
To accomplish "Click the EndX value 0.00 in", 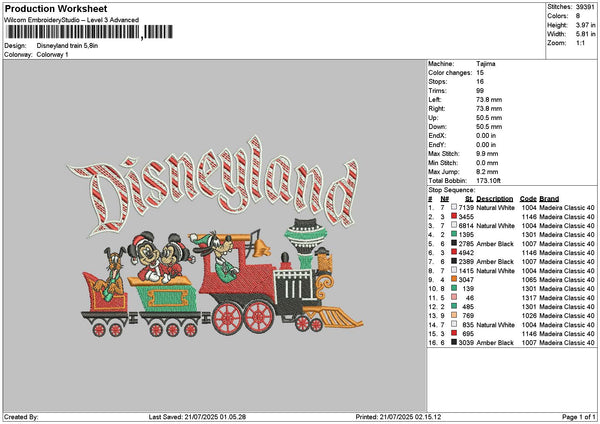I will [486, 136].
